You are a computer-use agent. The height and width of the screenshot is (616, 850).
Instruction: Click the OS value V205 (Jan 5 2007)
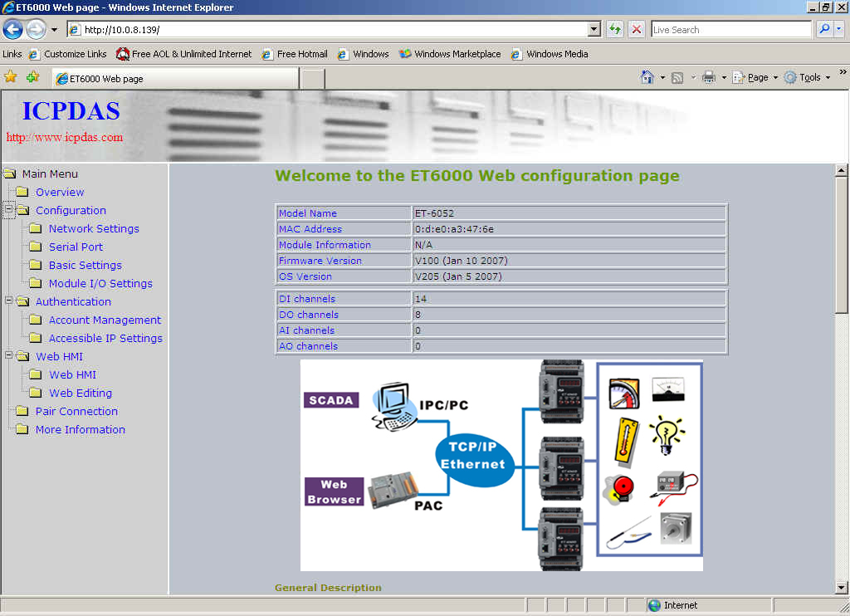click(458, 276)
